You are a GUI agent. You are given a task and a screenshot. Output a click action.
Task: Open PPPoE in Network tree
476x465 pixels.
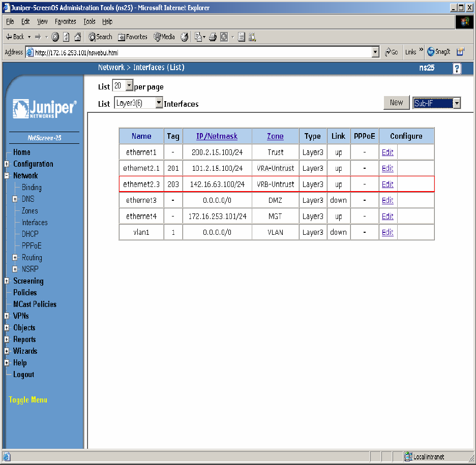[32, 245]
